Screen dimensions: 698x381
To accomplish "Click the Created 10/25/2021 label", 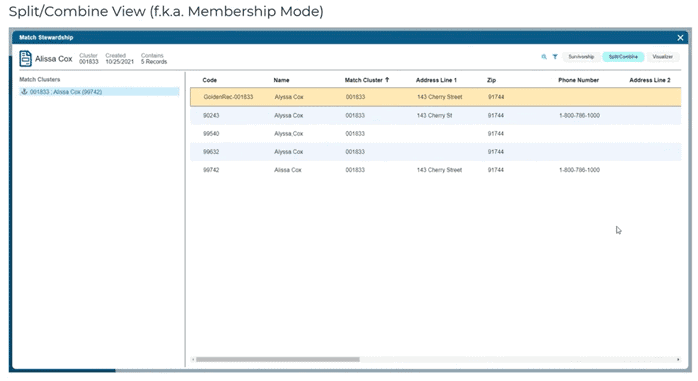I will (x=119, y=59).
